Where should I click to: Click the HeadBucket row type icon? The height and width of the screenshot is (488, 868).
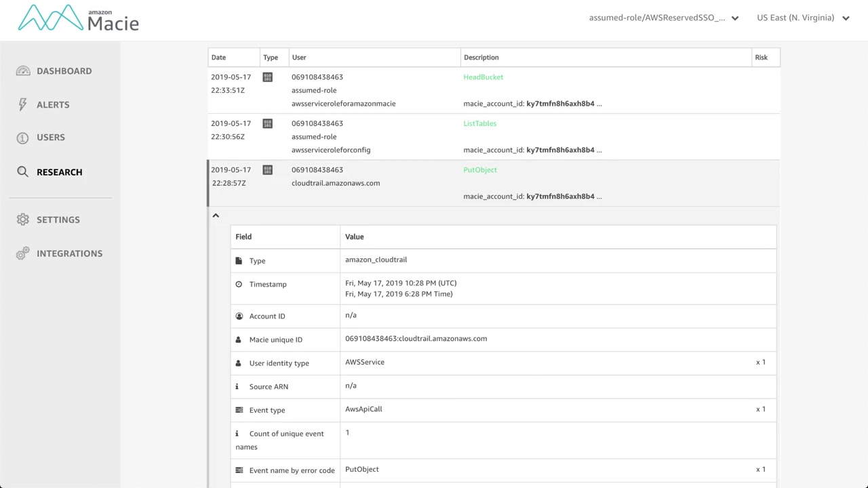tap(268, 77)
